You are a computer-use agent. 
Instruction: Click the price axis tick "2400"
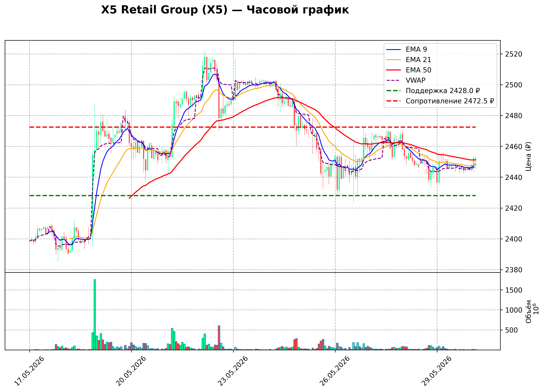(x=514, y=239)
